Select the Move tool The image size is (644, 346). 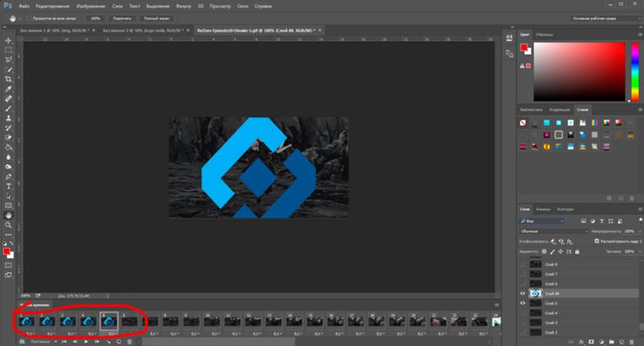[8, 40]
